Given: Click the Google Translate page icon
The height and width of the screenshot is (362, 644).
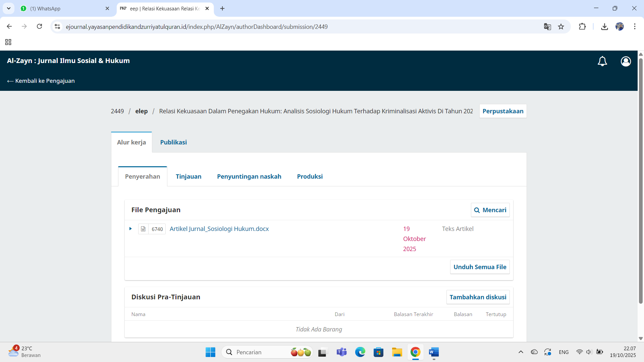Looking at the screenshot, I should tap(547, 26).
